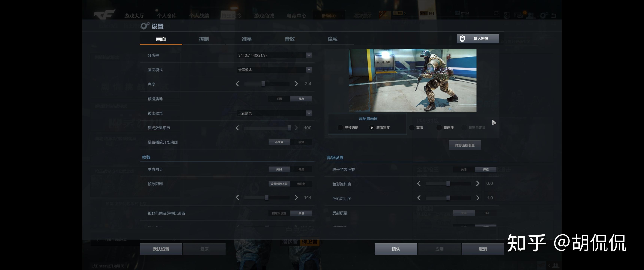Open the 分辨率 resolution dropdown
644x270 pixels.
309,55
